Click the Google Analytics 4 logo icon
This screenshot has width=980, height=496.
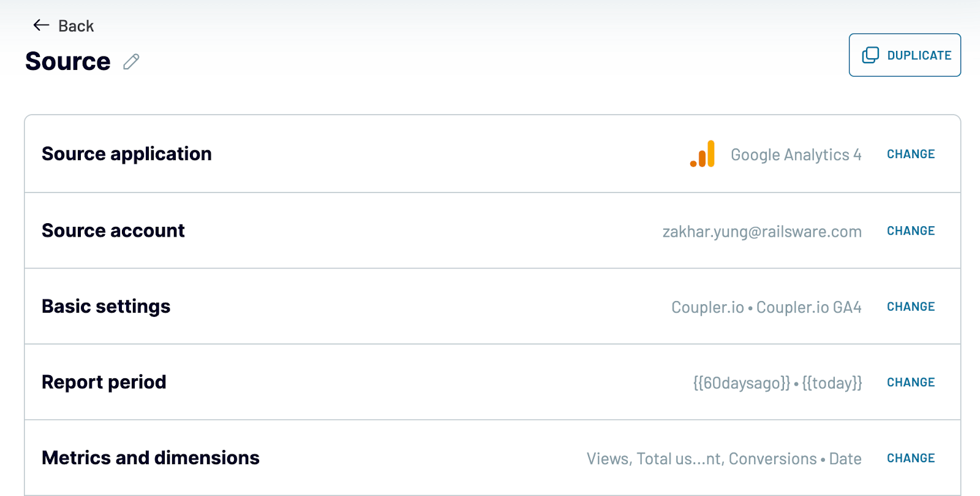pyautogui.click(x=703, y=154)
